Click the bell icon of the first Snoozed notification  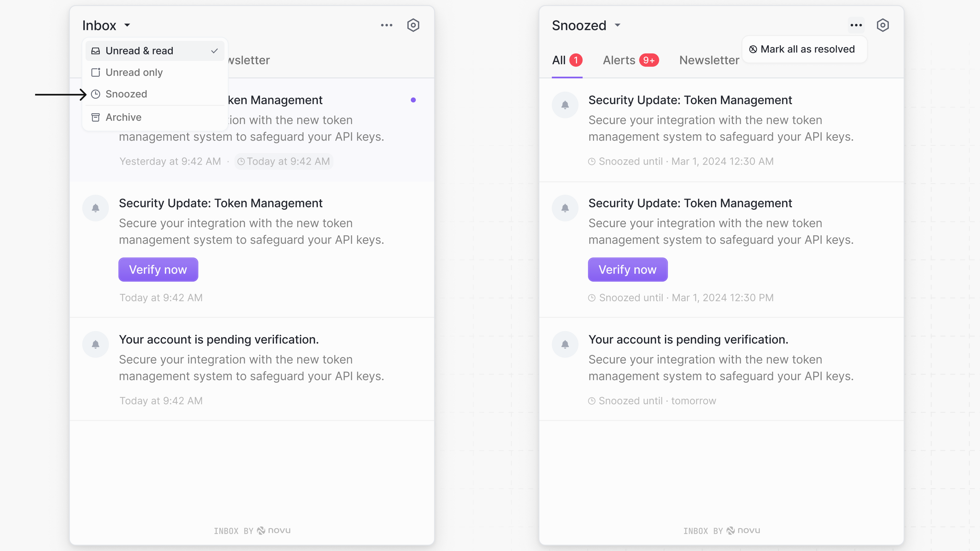pos(565,105)
